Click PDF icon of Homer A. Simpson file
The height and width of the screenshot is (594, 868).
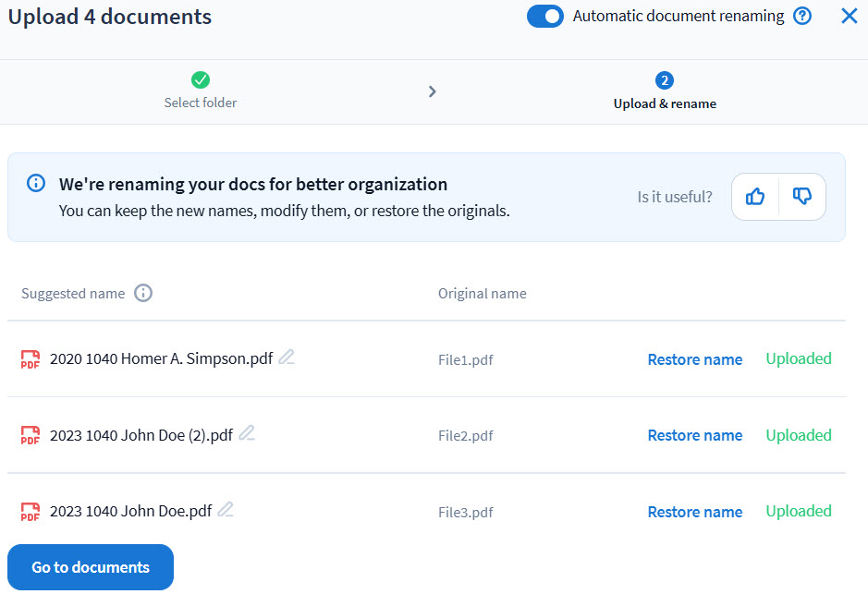[x=31, y=359]
